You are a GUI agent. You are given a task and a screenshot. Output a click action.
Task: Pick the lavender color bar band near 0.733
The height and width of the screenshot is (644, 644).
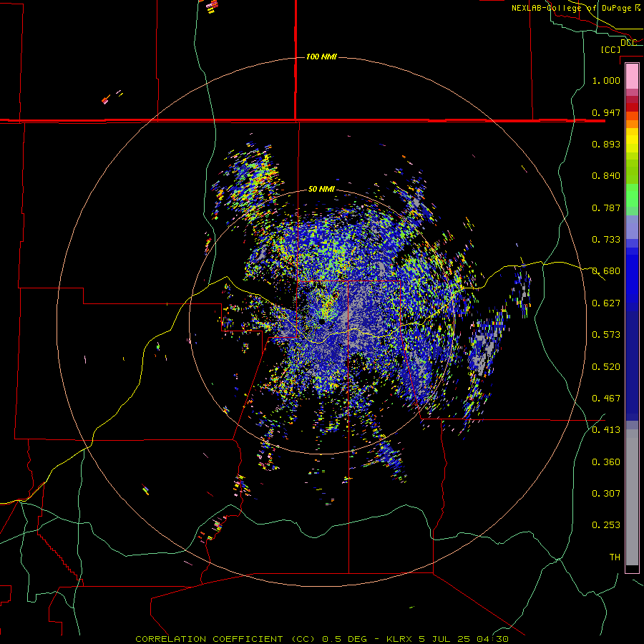coord(632,228)
